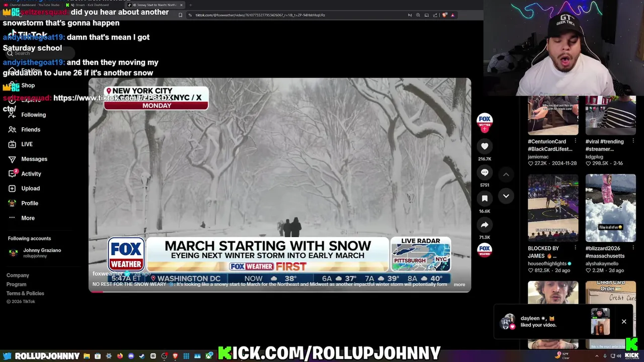
Task: Close the Snowy Start to March tab
Action: point(181,5)
